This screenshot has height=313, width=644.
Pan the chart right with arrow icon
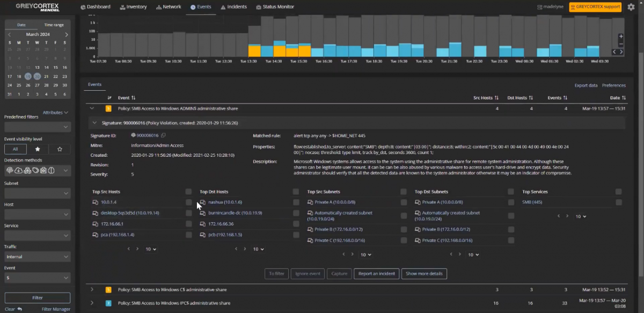[x=621, y=52]
